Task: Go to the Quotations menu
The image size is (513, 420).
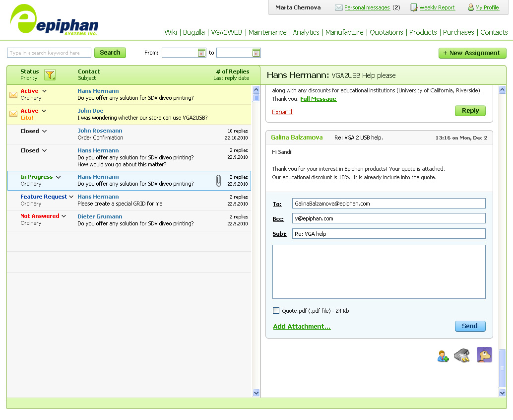Action: click(x=386, y=32)
